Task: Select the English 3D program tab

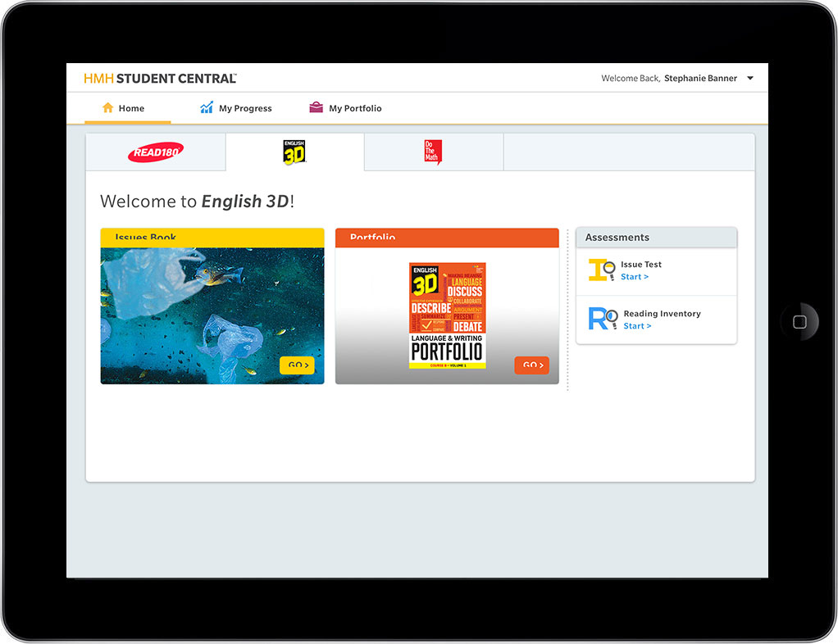Action: click(294, 152)
